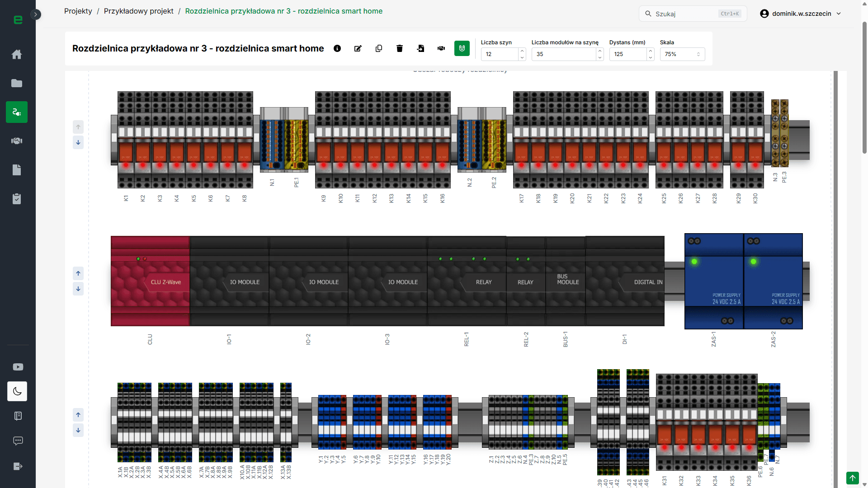Select the IO MODULE labeled IO-3
The width and height of the screenshot is (868, 488).
click(387, 281)
